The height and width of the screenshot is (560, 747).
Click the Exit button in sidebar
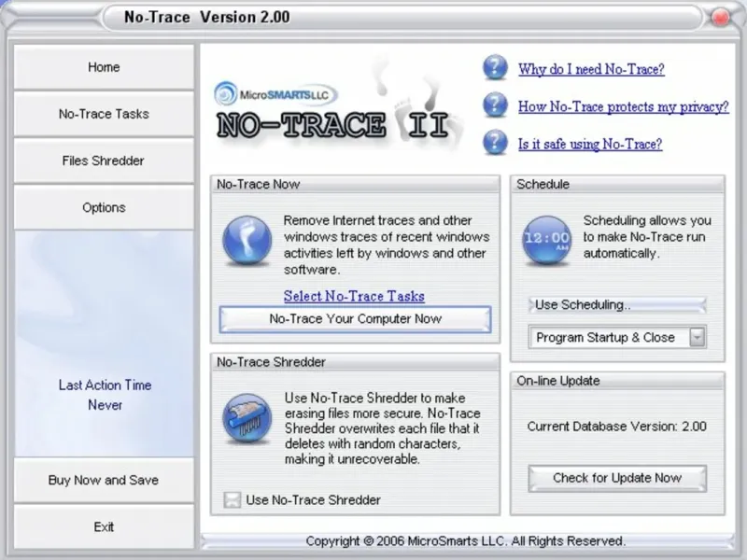(104, 526)
